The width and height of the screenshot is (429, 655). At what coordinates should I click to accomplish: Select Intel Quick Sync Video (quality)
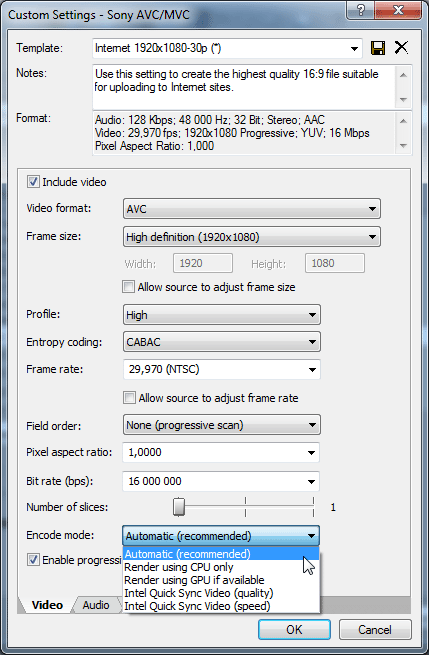click(x=221, y=593)
